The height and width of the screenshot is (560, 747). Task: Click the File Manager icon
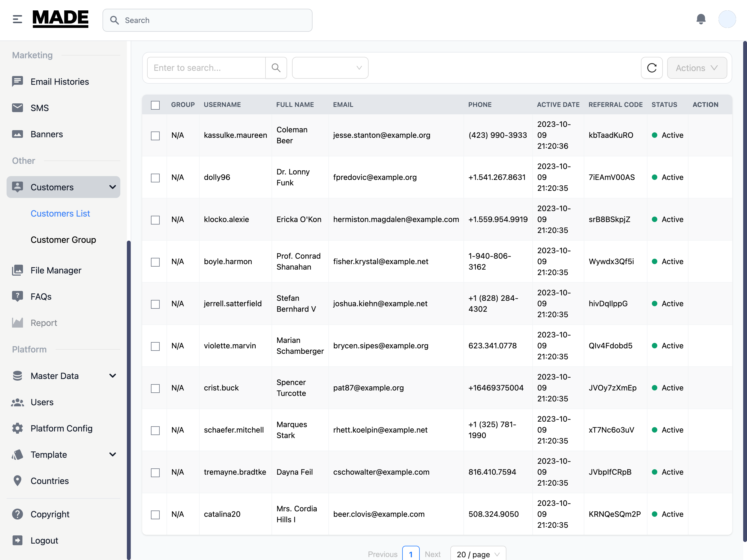click(x=17, y=270)
